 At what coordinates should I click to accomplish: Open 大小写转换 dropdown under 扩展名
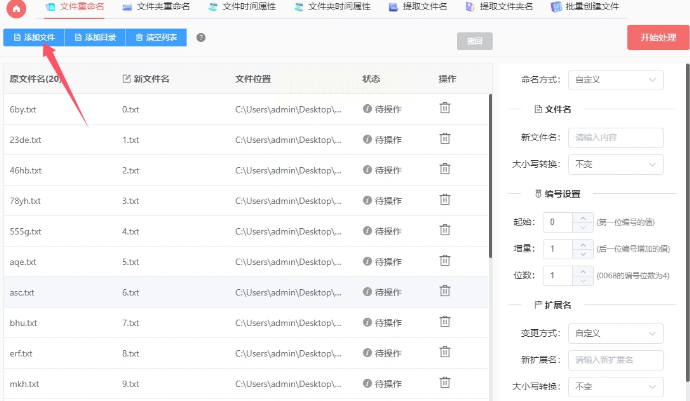(616, 386)
